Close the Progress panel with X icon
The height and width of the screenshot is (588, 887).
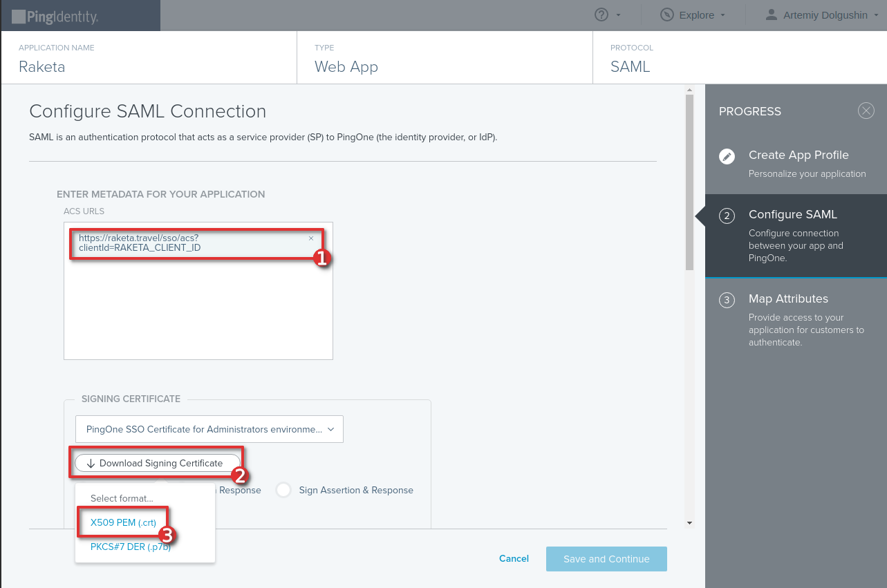[866, 111]
